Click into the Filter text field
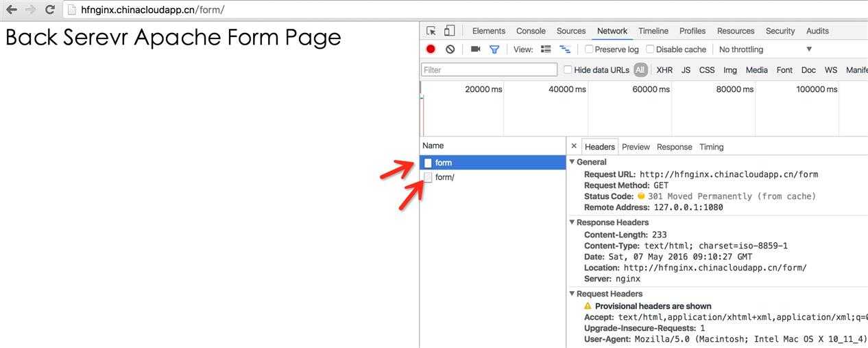The image size is (868, 348). 489,69
